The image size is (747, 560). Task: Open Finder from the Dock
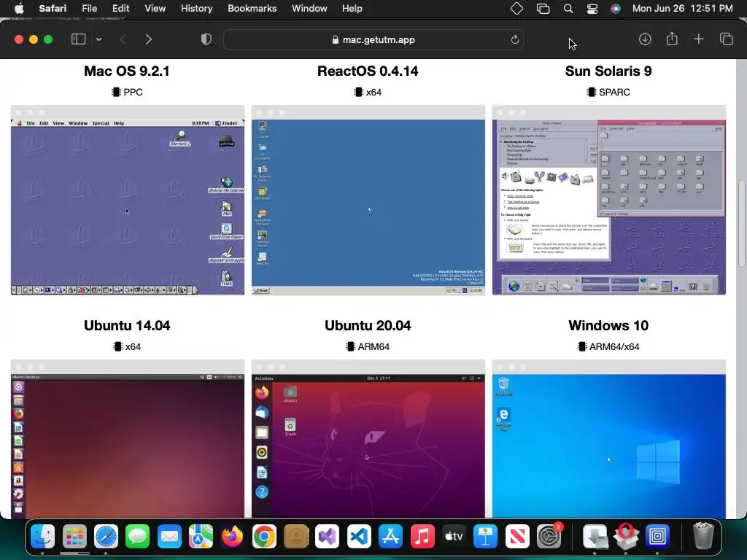(x=43, y=537)
